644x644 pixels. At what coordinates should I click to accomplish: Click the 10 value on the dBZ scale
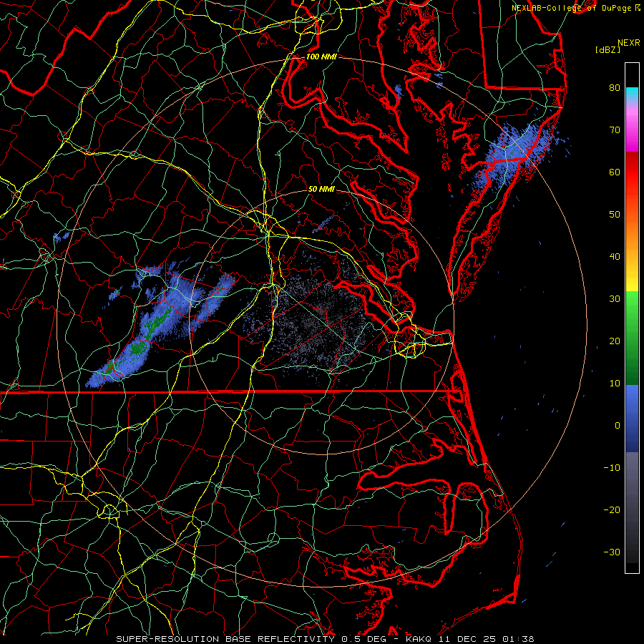click(615, 384)
